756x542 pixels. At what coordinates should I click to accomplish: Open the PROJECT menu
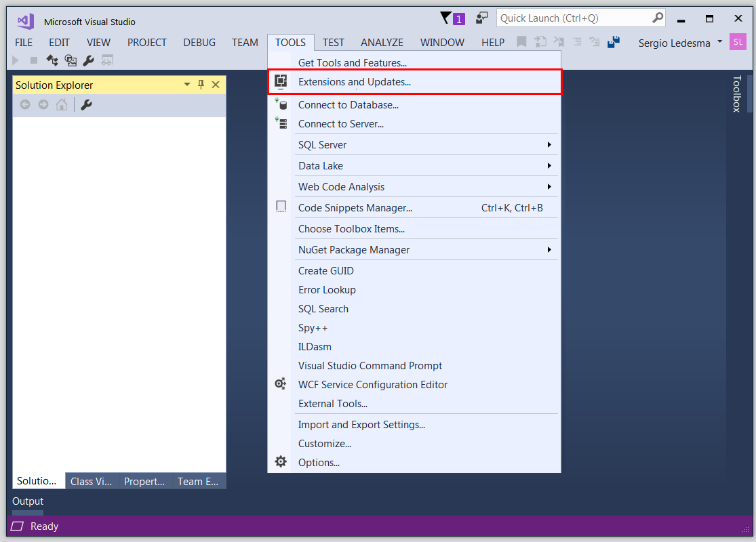(147, 43)
